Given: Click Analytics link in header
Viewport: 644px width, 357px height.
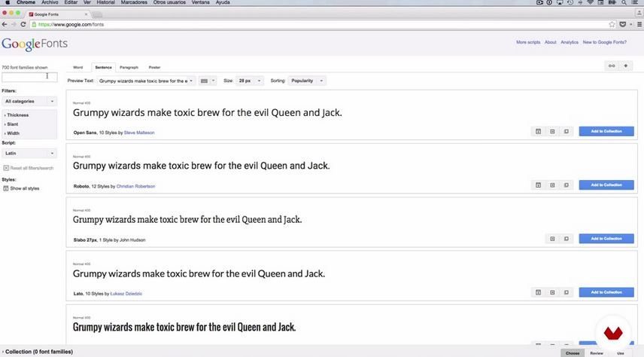Looking at the screenshot, I should (570, 42).
